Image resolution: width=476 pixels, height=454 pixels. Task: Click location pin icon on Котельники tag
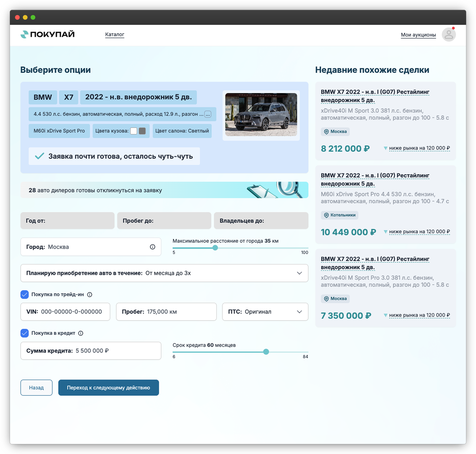(x=326, y=215)
